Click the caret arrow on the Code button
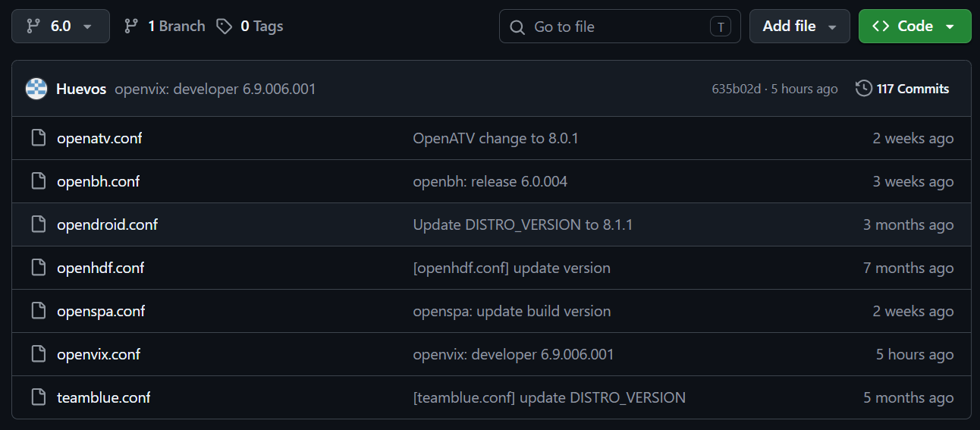The image size is (980, 430). tap(950, 27)
